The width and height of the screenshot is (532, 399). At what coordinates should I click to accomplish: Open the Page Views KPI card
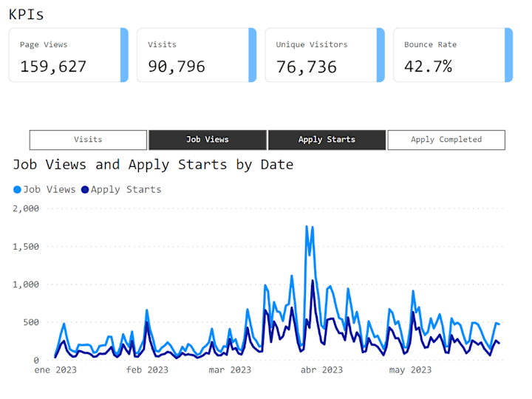69,55
